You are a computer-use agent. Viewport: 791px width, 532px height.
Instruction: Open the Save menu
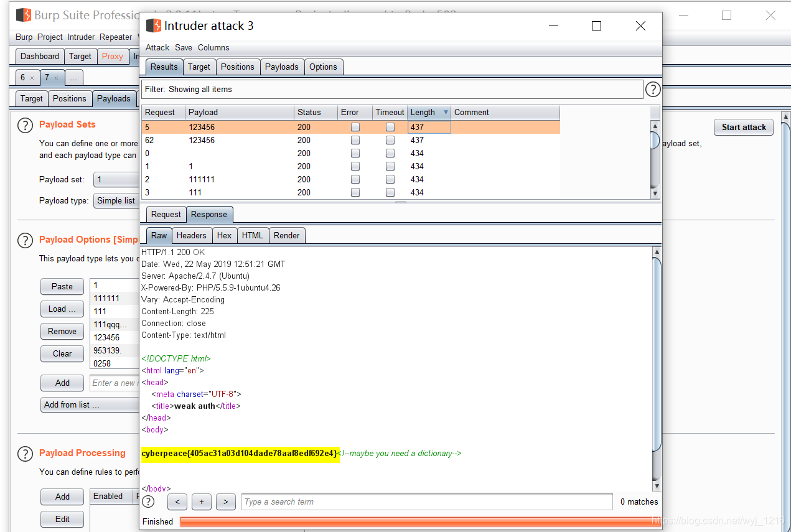pyautogui.click(x=184, y=47)
